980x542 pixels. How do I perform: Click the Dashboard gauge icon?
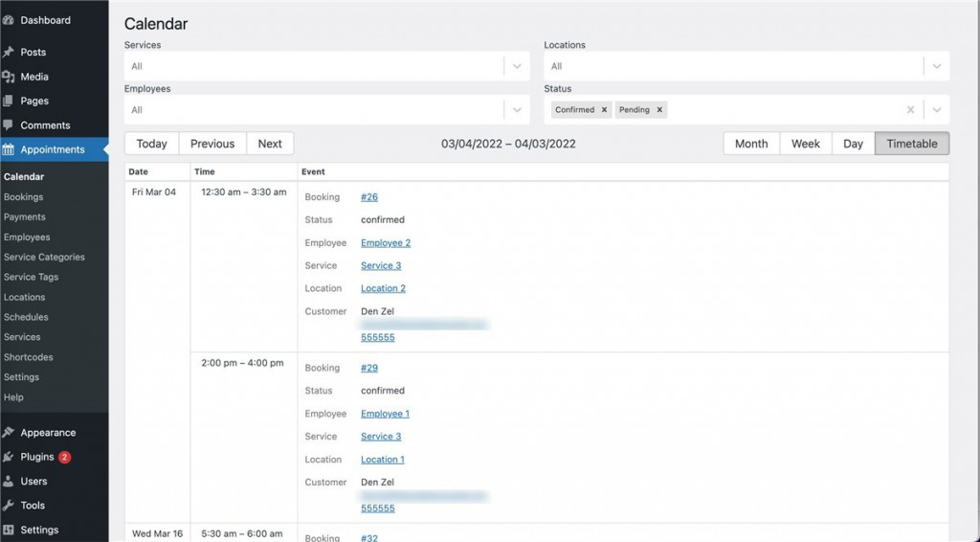9,20
